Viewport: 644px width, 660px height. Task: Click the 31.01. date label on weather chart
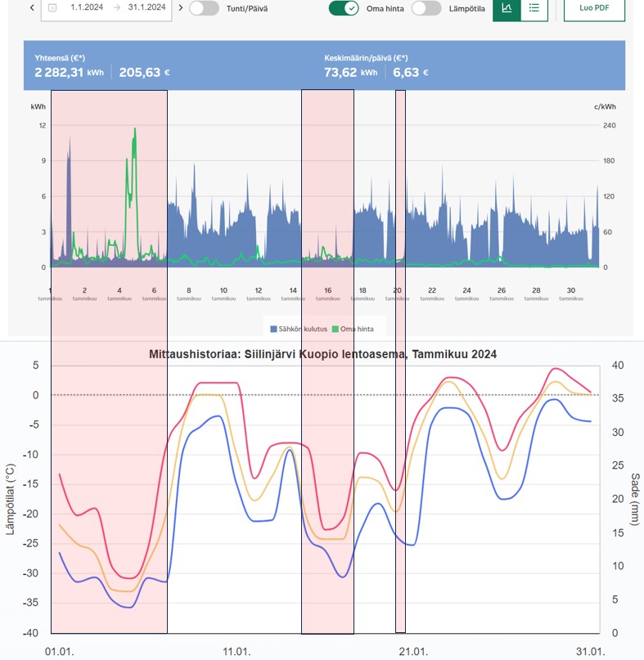point(590,652)
